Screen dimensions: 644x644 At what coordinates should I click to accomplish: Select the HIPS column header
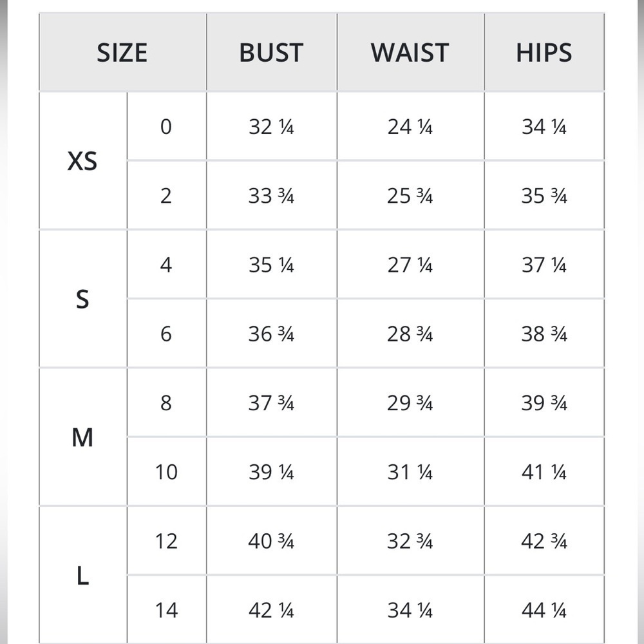coord(544,53)
